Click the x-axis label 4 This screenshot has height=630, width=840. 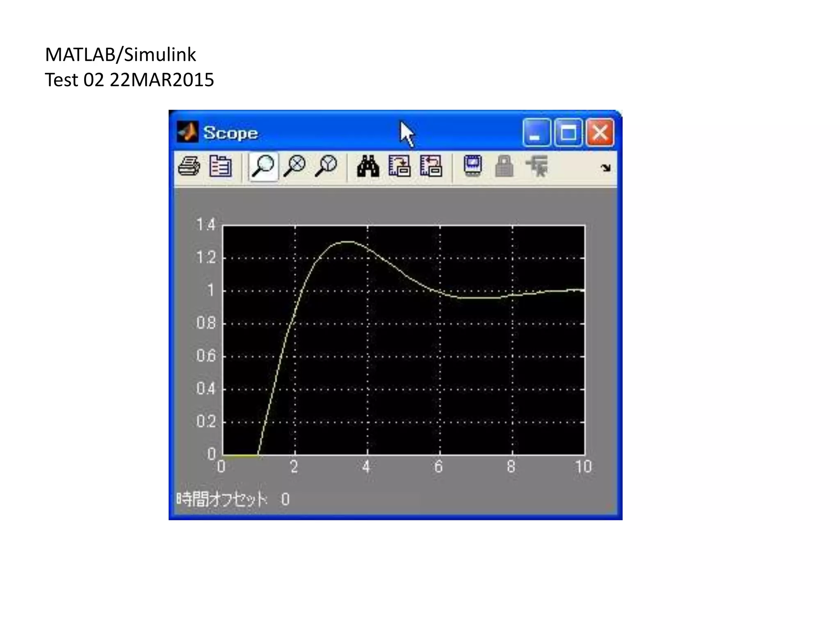(x=366, y=467)
